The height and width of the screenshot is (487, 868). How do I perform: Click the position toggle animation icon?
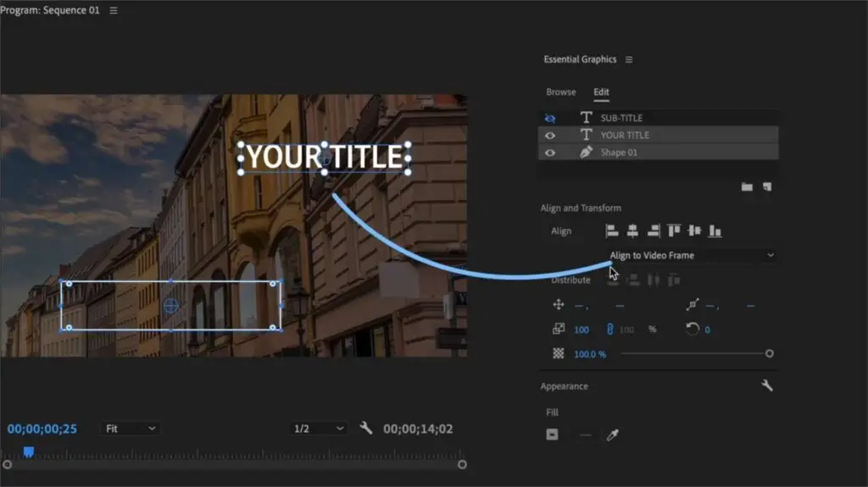point(558,304)
